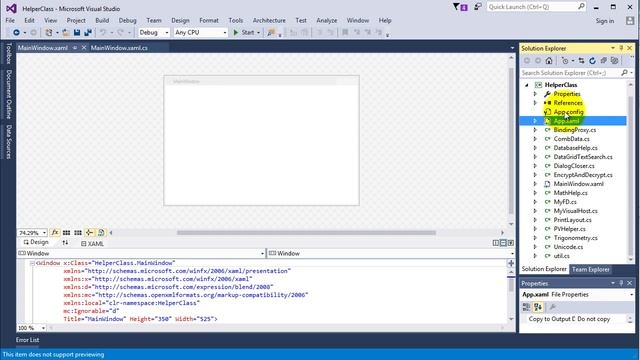This screenshot has width=640, height=360.
Task: Click the Property Pages wrench icon
Action: [553, 307]
